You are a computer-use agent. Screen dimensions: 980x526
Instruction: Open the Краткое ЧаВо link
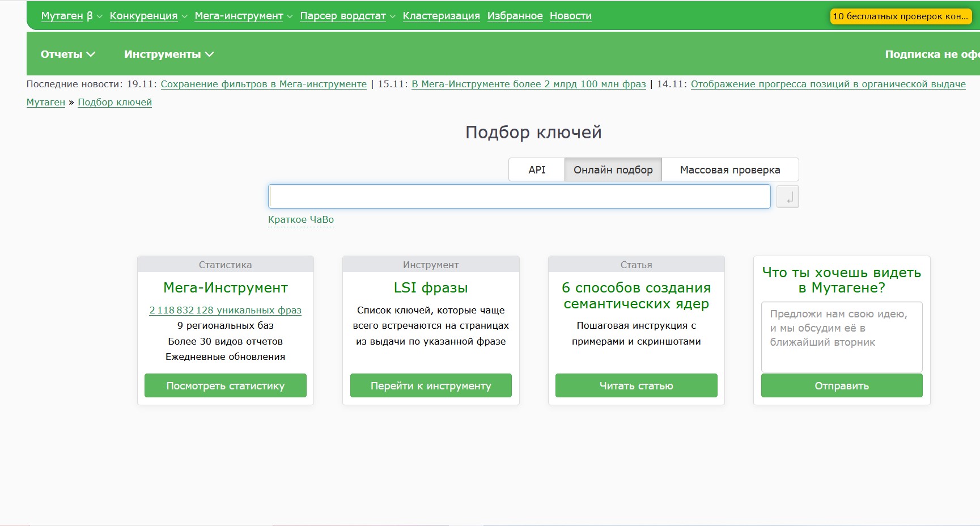(x=301, y=219)
